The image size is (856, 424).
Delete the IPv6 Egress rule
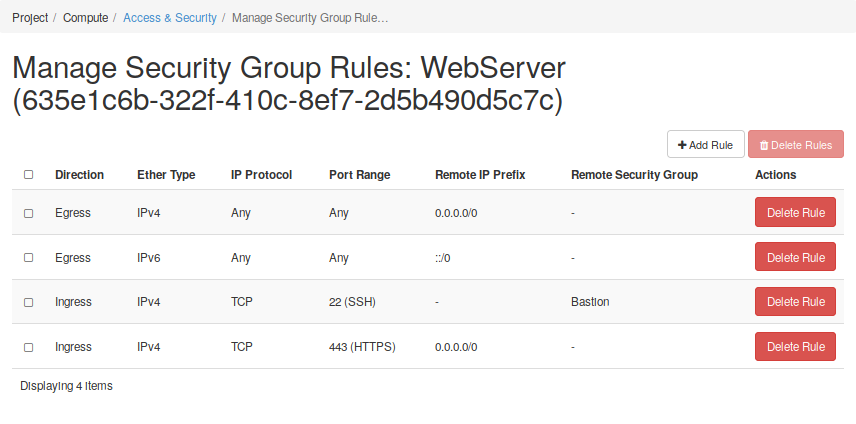795,257
